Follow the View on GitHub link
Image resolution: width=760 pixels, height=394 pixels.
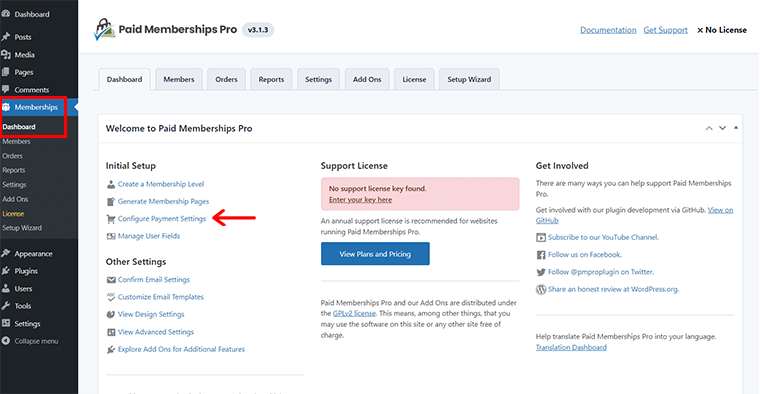[x=720, y=210]
